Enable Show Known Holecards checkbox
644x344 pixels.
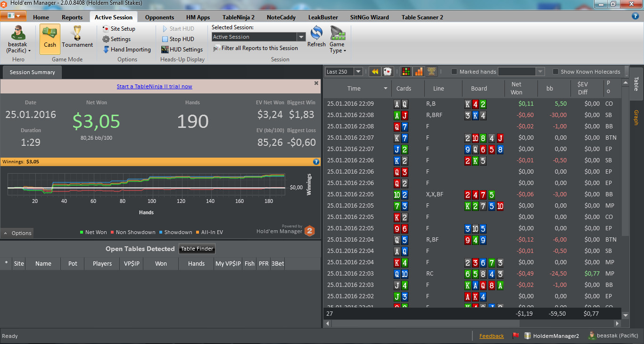point(556,72)
